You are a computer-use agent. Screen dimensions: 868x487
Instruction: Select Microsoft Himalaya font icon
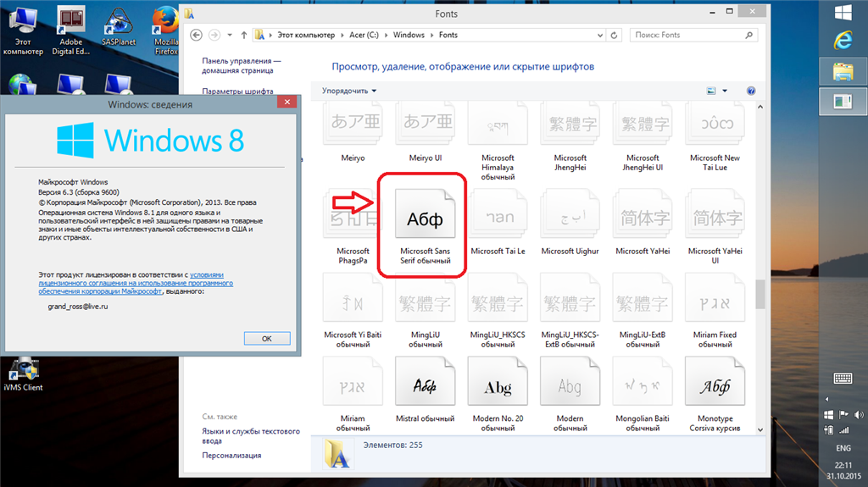[x=498, y=123]
